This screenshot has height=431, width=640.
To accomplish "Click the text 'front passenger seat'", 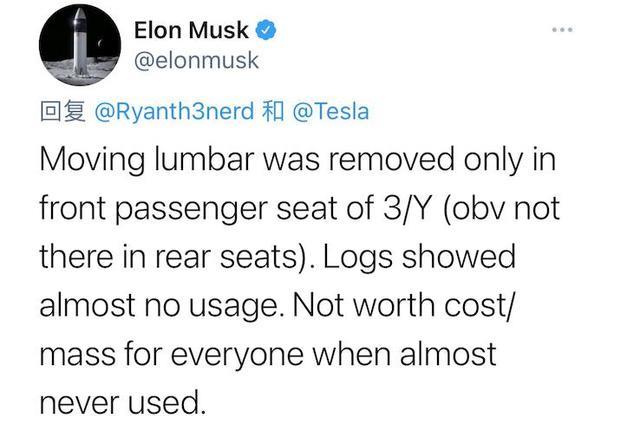I will (189, 209).
